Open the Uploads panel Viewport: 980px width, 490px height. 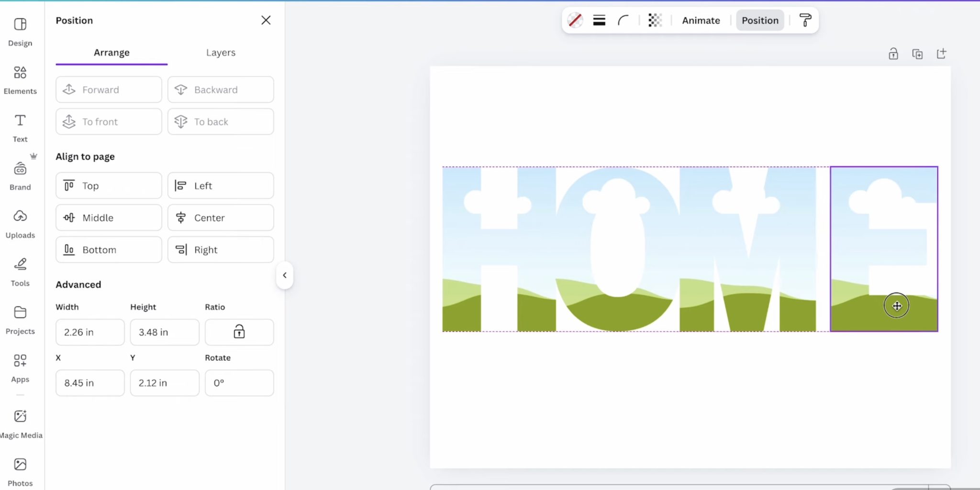coord(20,222)
